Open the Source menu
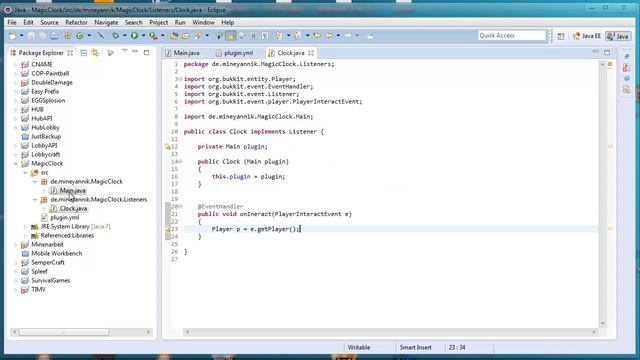Image resolution: width=640 pixels, height=360 pixels. click(x=49, y=22)
